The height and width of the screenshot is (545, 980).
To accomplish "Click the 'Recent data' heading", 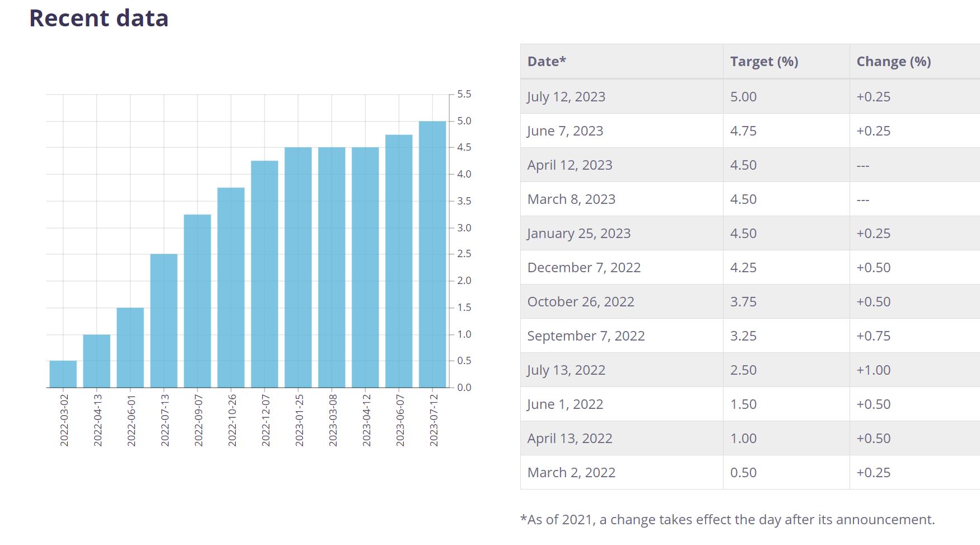I will (x=99, y=18).
